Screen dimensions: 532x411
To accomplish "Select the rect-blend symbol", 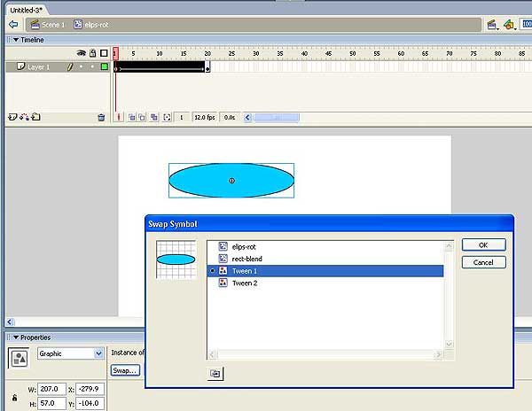I will (x=246, y=259).
